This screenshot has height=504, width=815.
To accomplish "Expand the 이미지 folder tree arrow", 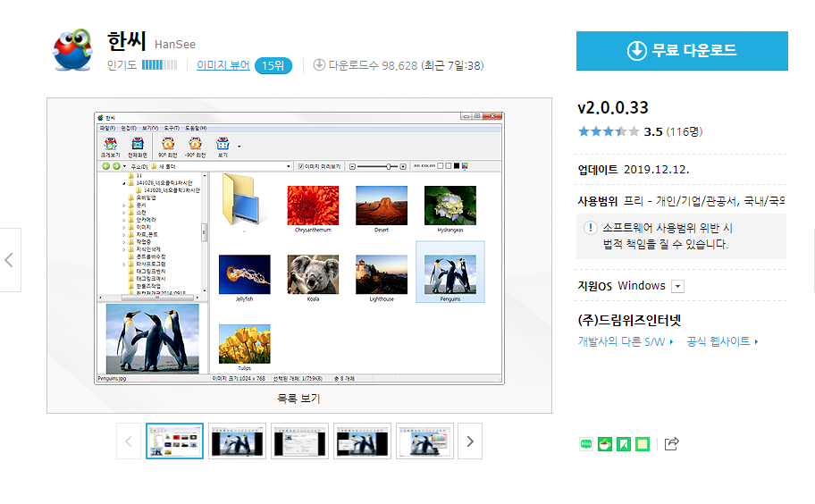I will (124, 228).
